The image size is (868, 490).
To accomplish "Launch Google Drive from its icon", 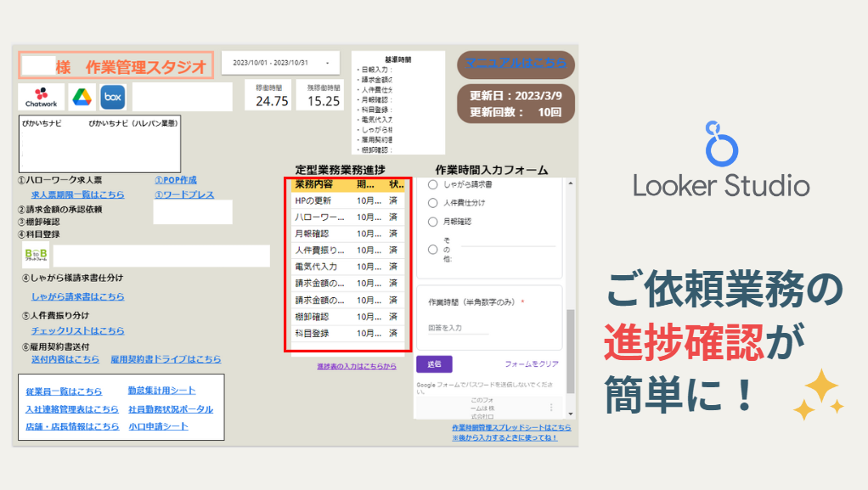I will point(82,98).
